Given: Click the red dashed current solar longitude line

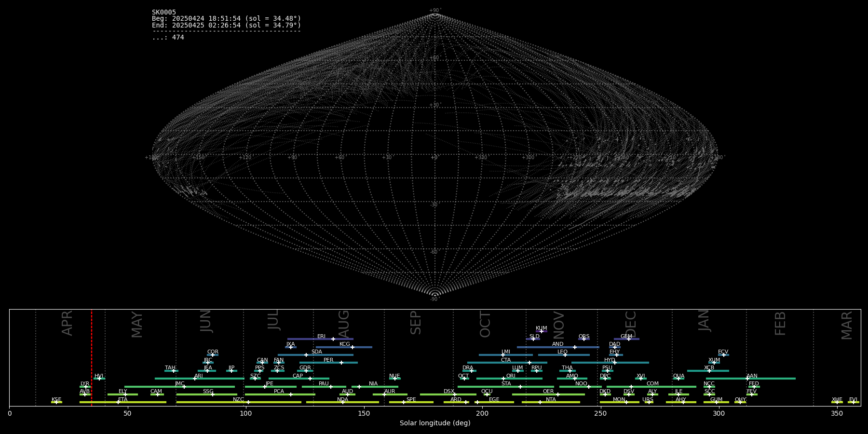Looking at the screenshot, I should click(92, 357).
